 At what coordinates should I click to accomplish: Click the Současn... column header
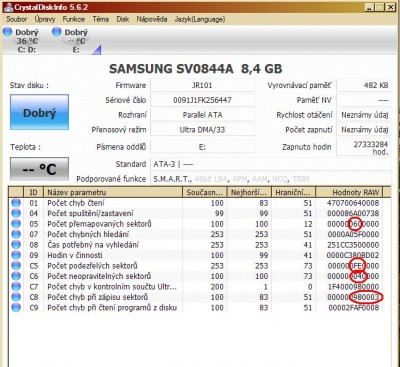[205, 192]
